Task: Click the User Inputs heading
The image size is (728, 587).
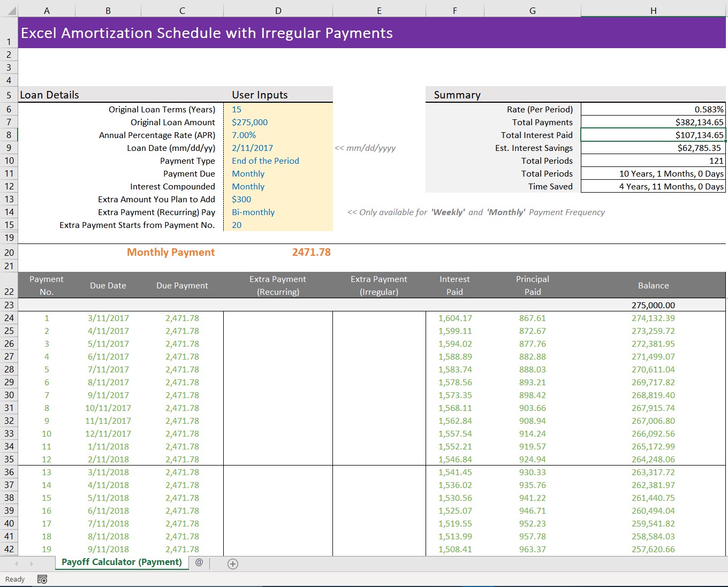Action: pos(260,95)
